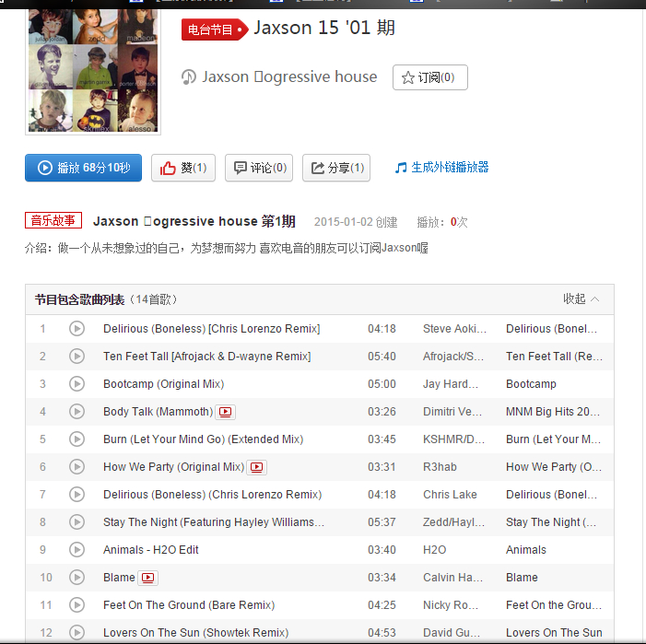Open artist R3hab

coord(440,467)
